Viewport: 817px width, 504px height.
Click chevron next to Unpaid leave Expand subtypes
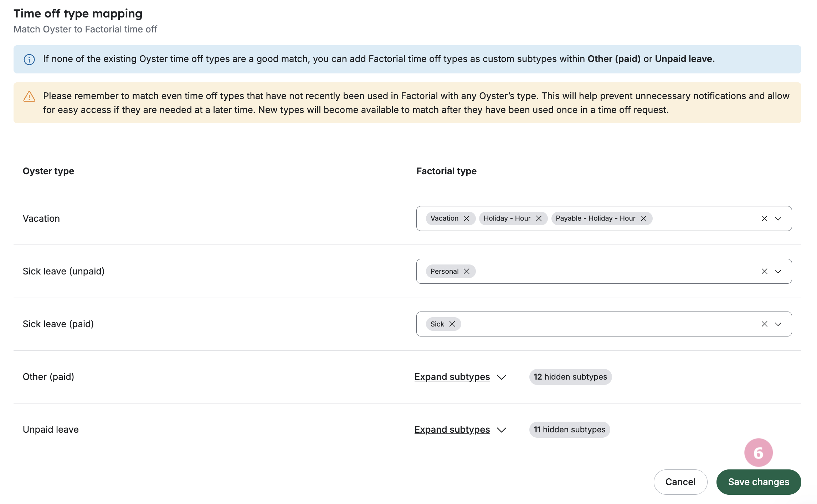tap(502, 430)
